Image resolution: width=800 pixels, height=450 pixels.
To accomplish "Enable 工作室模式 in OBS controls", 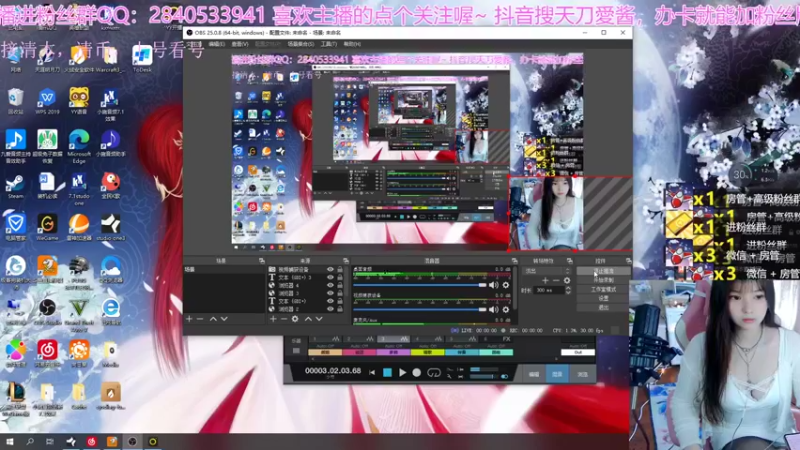I will (x=604, y=289).
